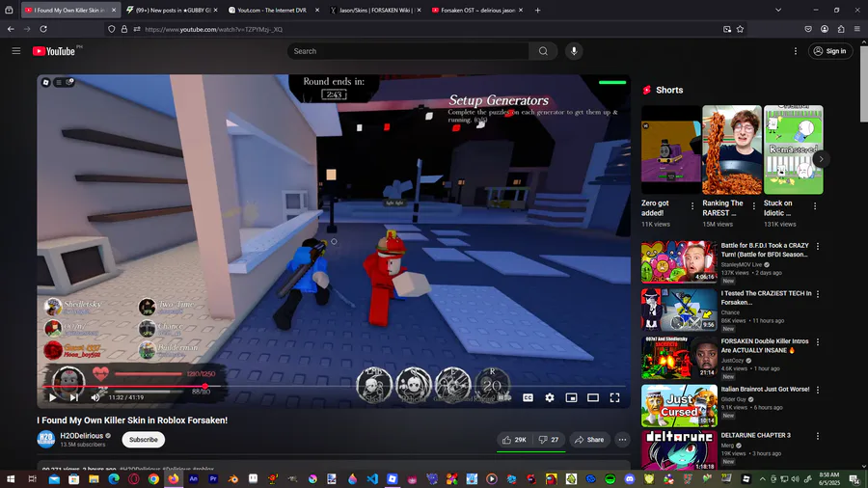Toggle the autoplay switch in the player
Screen dimensions: 868x488
tap(504, 397)
